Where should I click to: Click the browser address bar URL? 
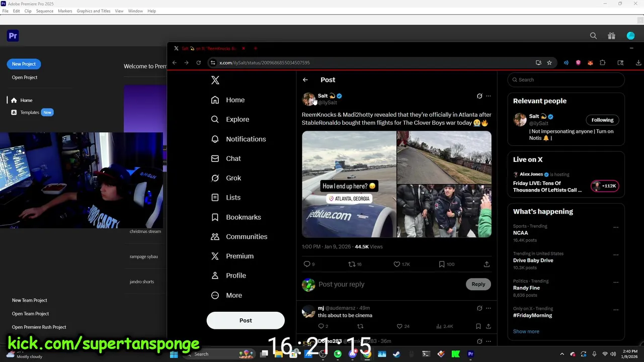264,63
